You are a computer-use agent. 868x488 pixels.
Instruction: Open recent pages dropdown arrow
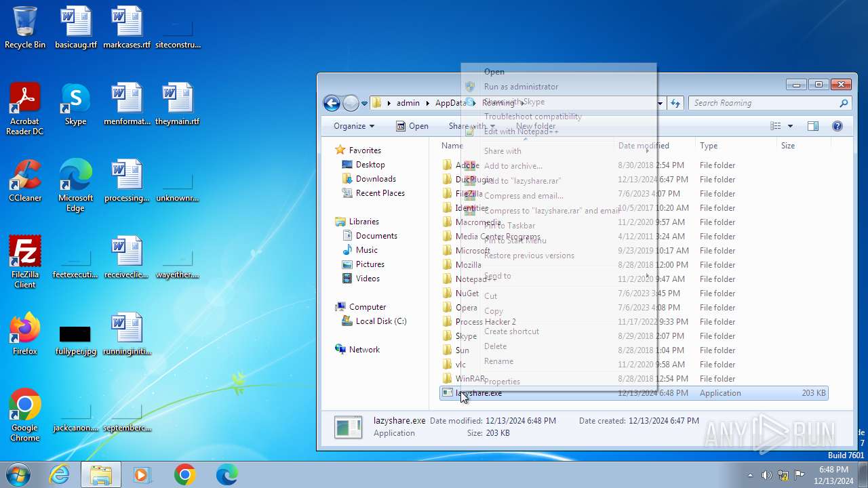pos(364,104)
